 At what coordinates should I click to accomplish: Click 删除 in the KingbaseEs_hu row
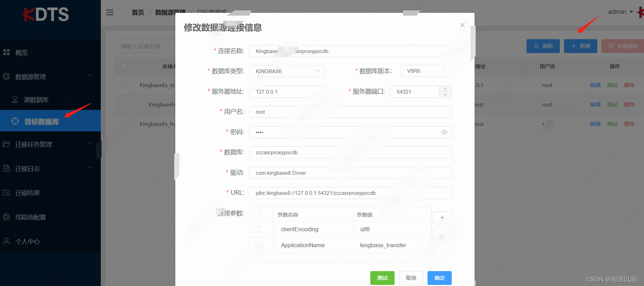point(629,124)
